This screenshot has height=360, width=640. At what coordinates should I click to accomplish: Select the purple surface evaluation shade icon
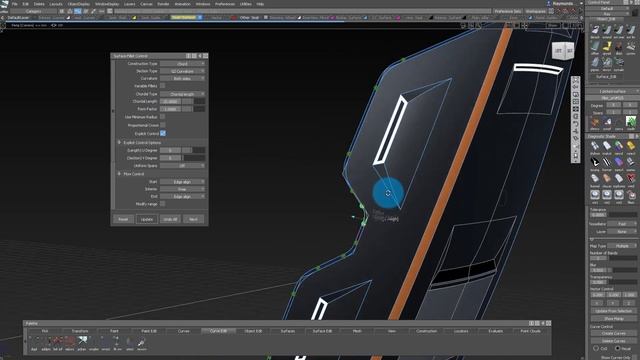point(619,163)
